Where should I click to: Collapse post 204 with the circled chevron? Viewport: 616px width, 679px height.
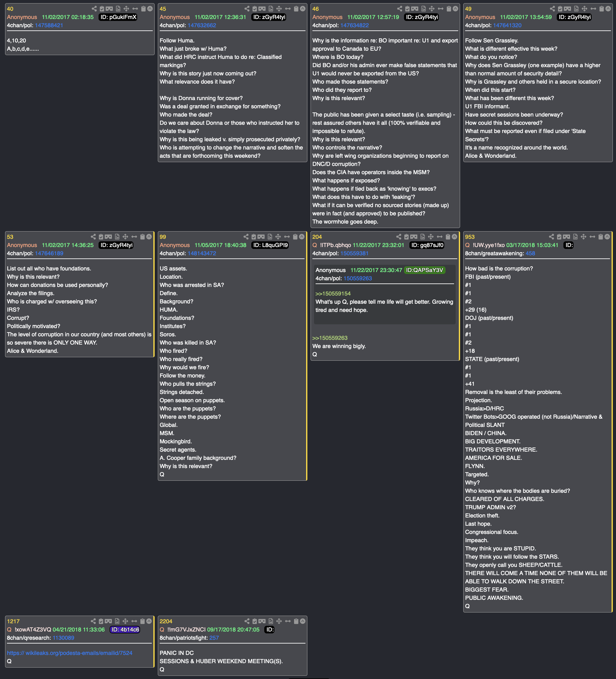pyautogui.click(x=454, y=237)
